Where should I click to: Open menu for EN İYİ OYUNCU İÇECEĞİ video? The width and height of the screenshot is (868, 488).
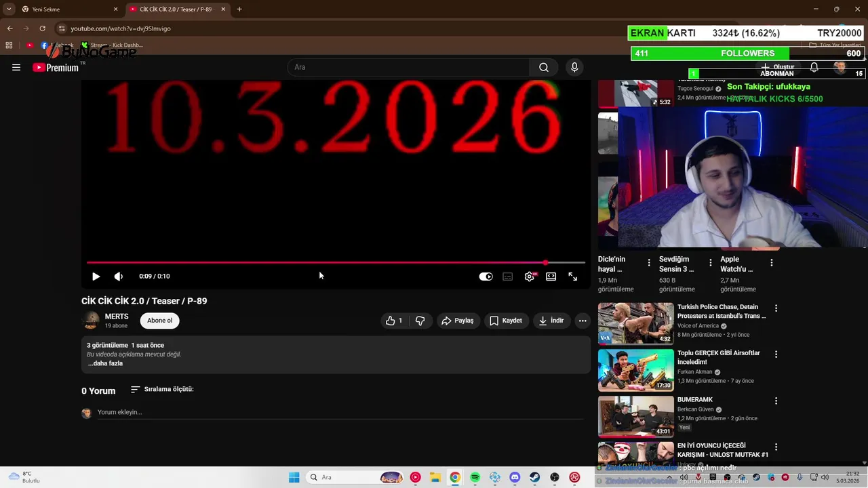(x=776, y=447)
